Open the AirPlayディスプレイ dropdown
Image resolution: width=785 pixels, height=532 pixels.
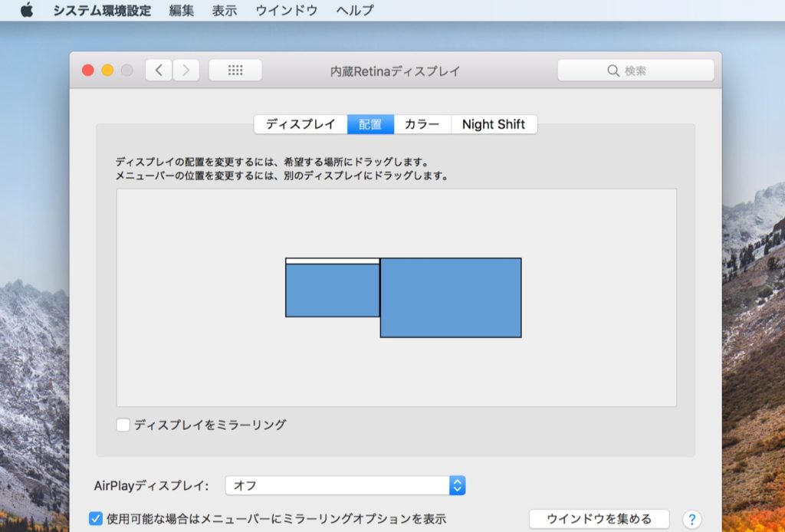click(x=345, y=485)
